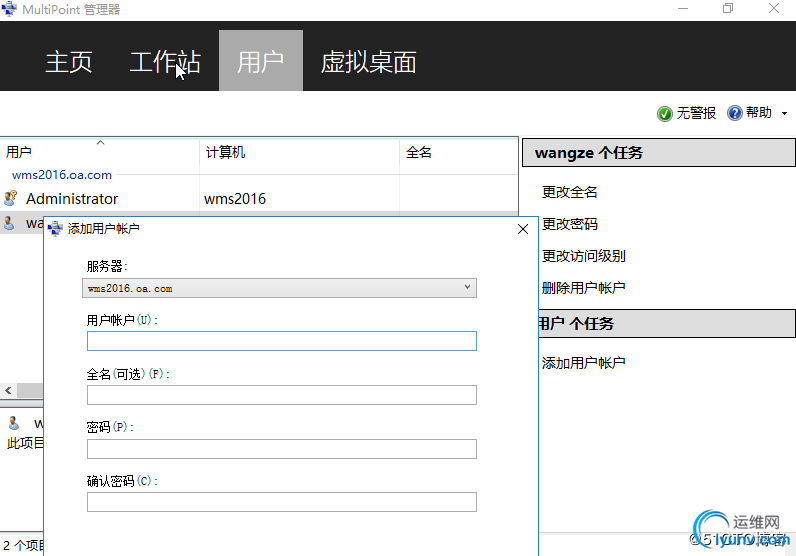
Task: Click 更改密码 task link
Action: click(570, 224)
